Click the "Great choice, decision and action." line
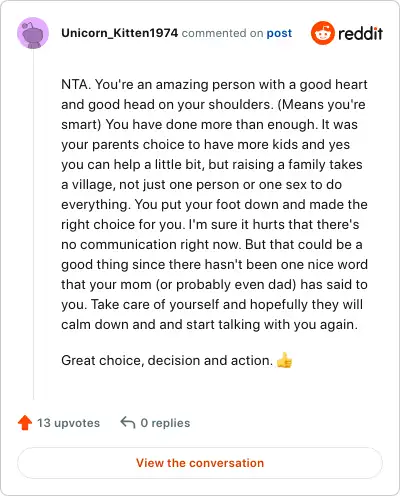Image resolution: width=400 pixels, height=496 pixels. [167, 361]
